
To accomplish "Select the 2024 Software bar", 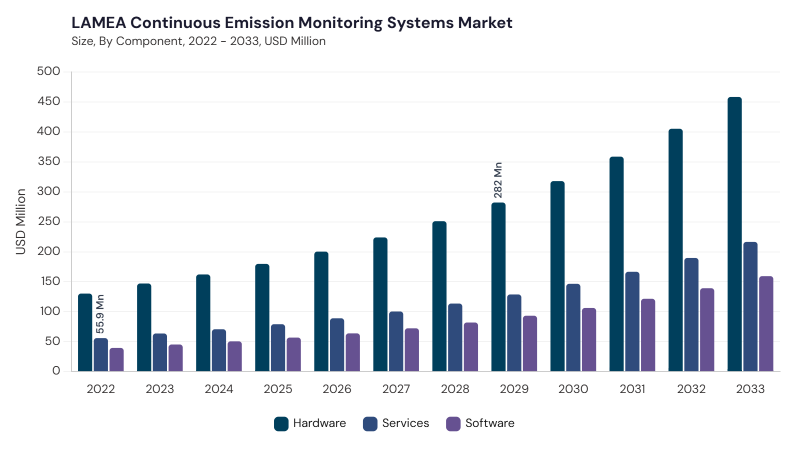I will (x=235, y=356).
